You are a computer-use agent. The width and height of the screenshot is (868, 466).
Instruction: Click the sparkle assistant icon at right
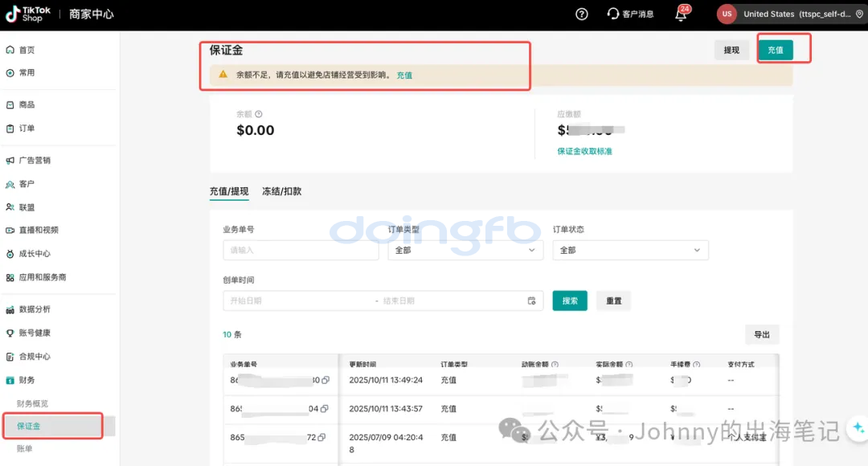(x=858, y=427)
